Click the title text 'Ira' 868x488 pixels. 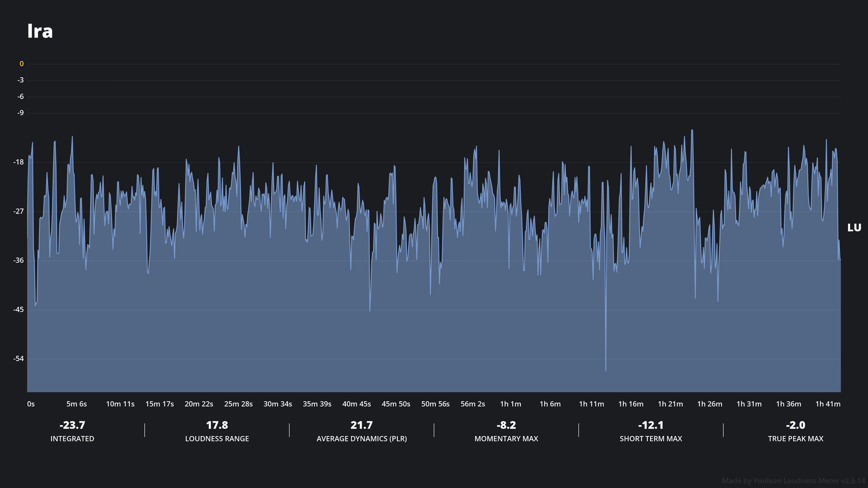coord(40,31)
